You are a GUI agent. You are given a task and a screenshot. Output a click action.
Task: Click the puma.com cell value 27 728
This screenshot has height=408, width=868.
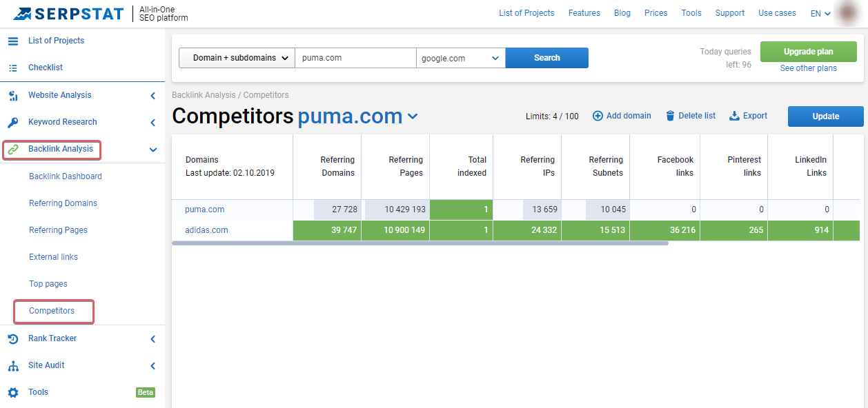tap(344, 210)
